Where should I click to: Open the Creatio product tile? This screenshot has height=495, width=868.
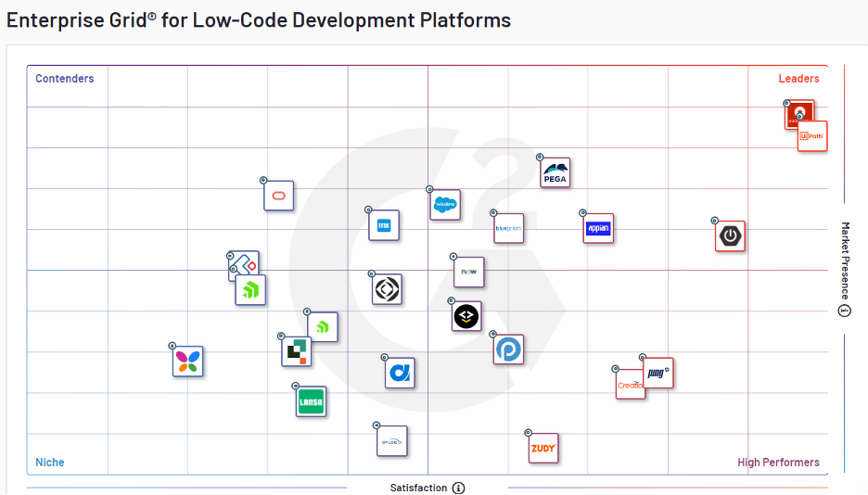[x=629, y=384]
